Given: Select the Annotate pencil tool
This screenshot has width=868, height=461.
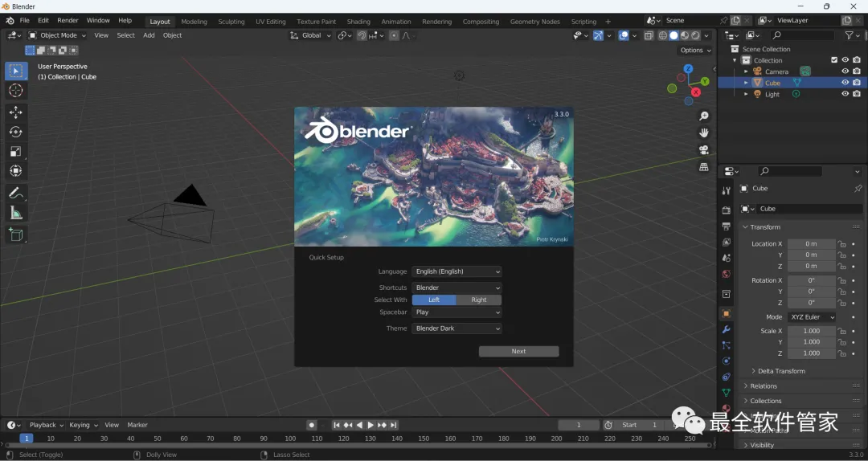Looking at the screenshot, I should [15, 194].
